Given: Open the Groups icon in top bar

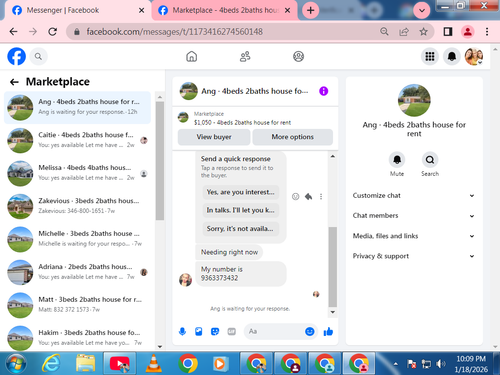Looking at the screenshot, I should coord(298,56).
